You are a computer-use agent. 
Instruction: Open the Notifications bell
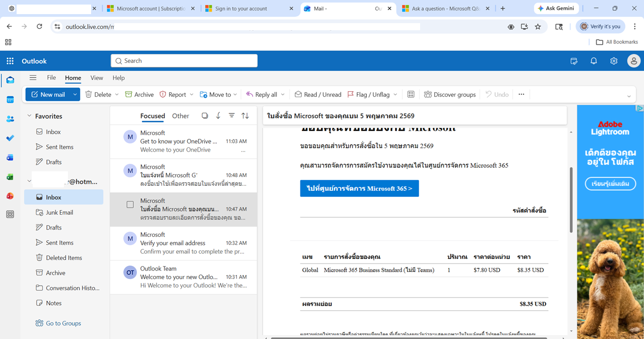[594, 61]
